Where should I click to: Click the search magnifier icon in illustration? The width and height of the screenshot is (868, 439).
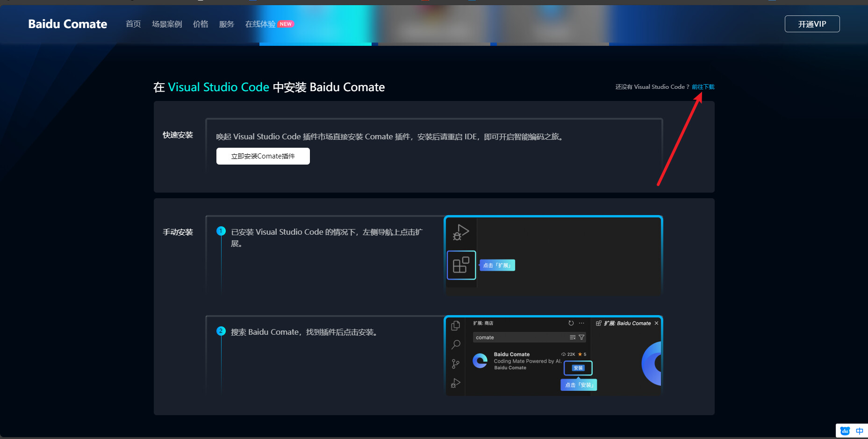coord(456,345)
